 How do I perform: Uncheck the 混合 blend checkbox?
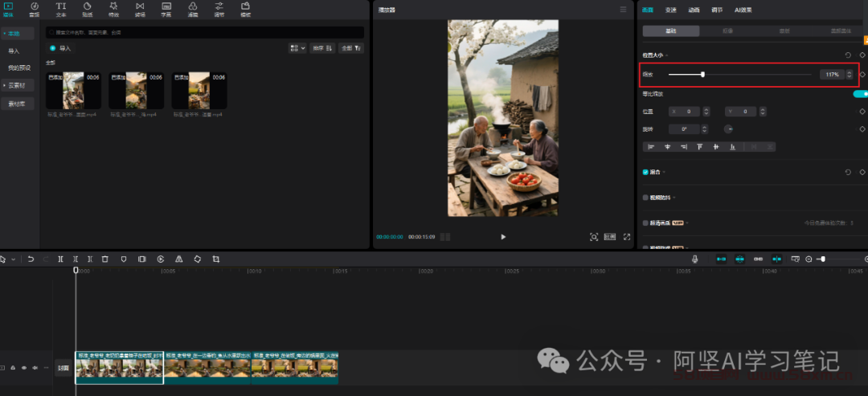coord(645,172)
